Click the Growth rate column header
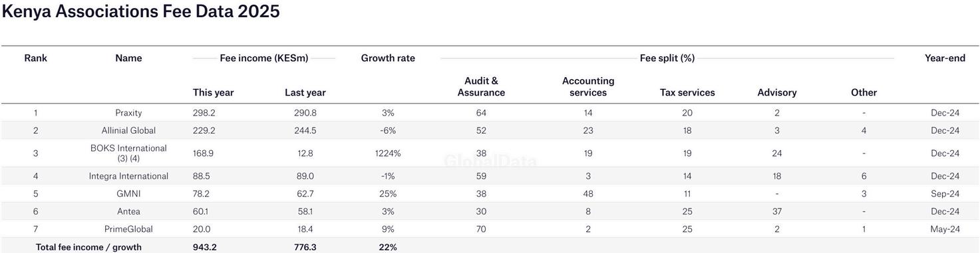 [x=388, y=58]
